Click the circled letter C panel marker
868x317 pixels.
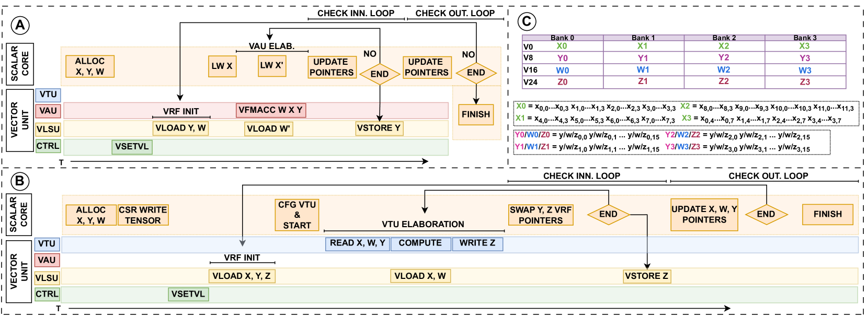click(x=527, y=21)
